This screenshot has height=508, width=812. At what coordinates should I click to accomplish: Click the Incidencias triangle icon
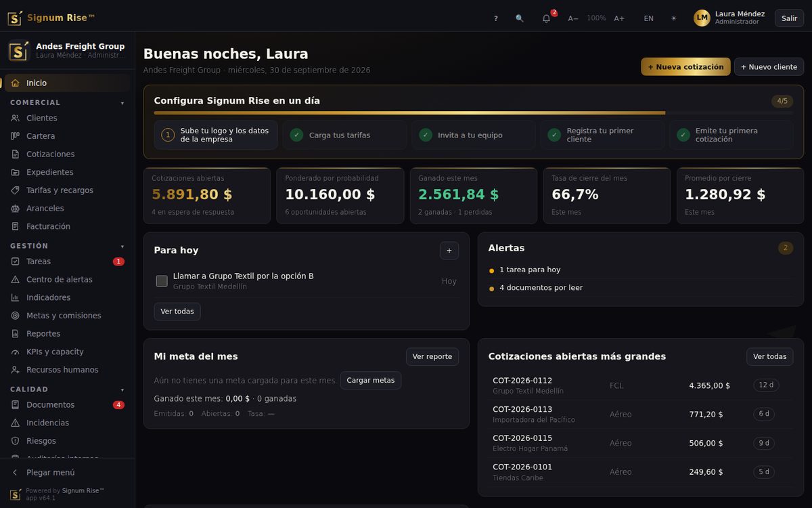15,423
